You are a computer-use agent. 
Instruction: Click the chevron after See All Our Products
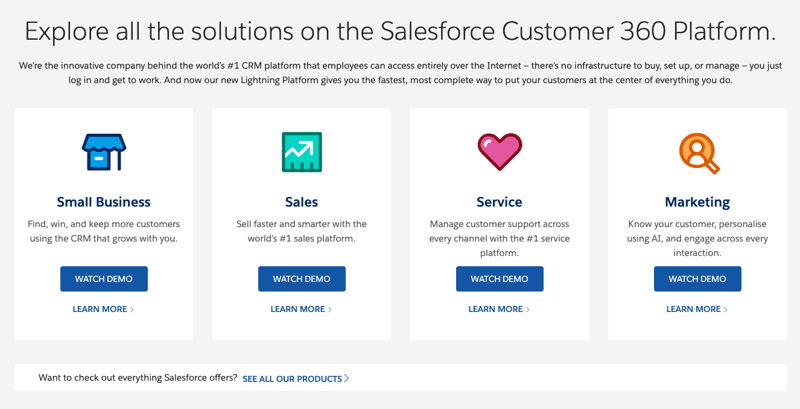point(347,379)
